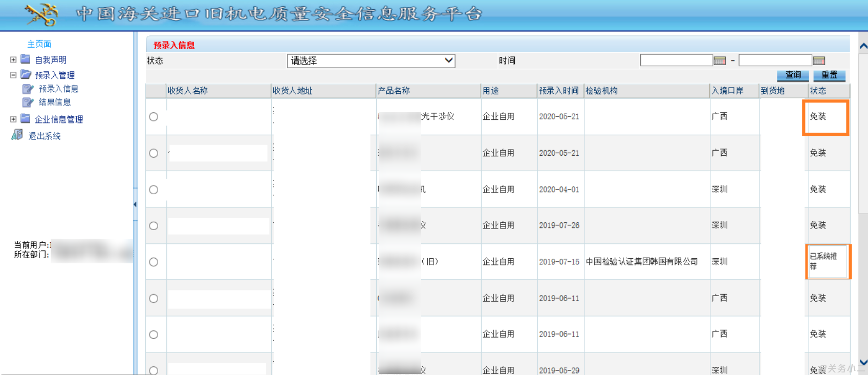Select radio button for 2019-07-15 record
Screen dimensions: 868x375
click(x=154, y=262)
